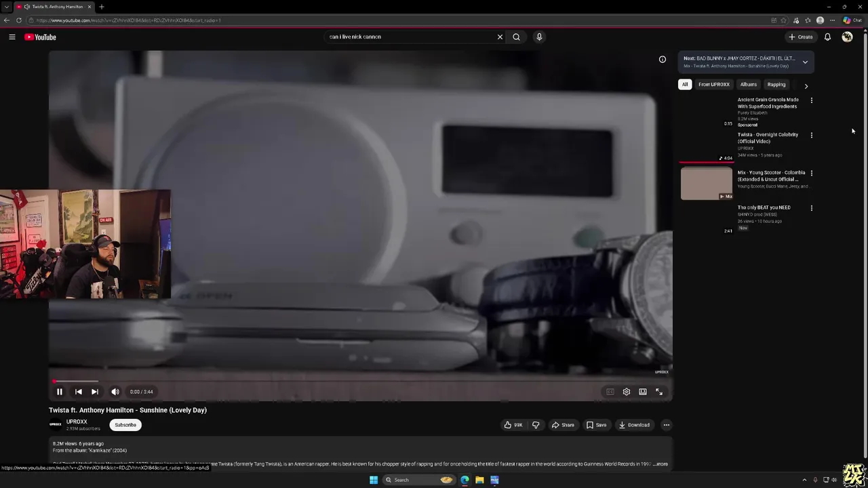The image size is (868, 488).
Task: Go back with the browser back arrow
Action: coord(7,20)
